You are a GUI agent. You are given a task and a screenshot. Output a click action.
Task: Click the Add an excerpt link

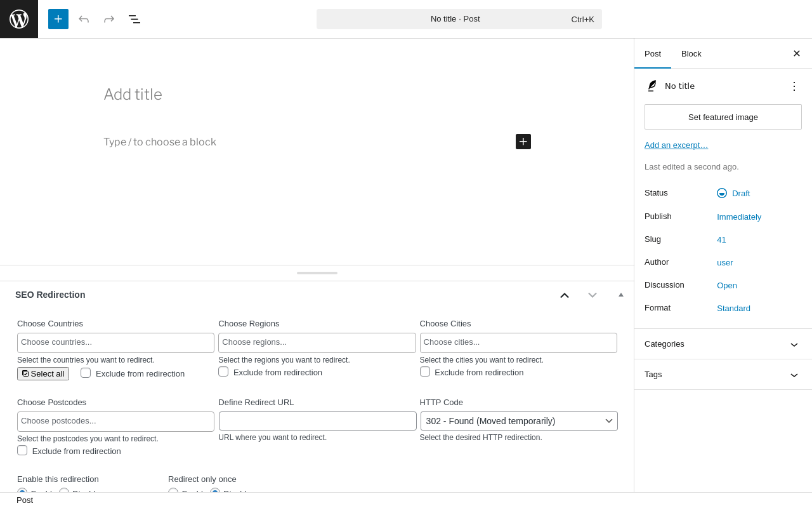point(676,145)
